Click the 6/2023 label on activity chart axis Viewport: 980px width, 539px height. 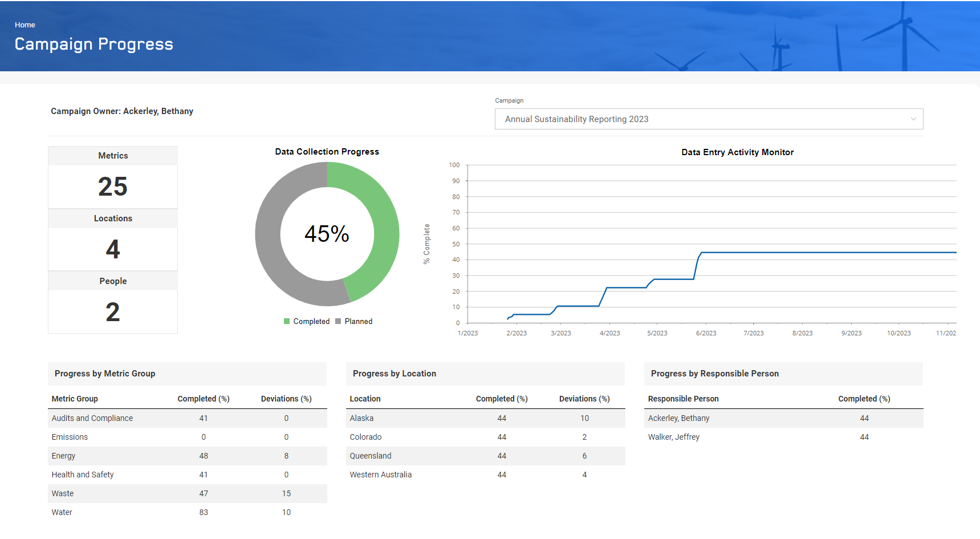[x=706, y=333]
